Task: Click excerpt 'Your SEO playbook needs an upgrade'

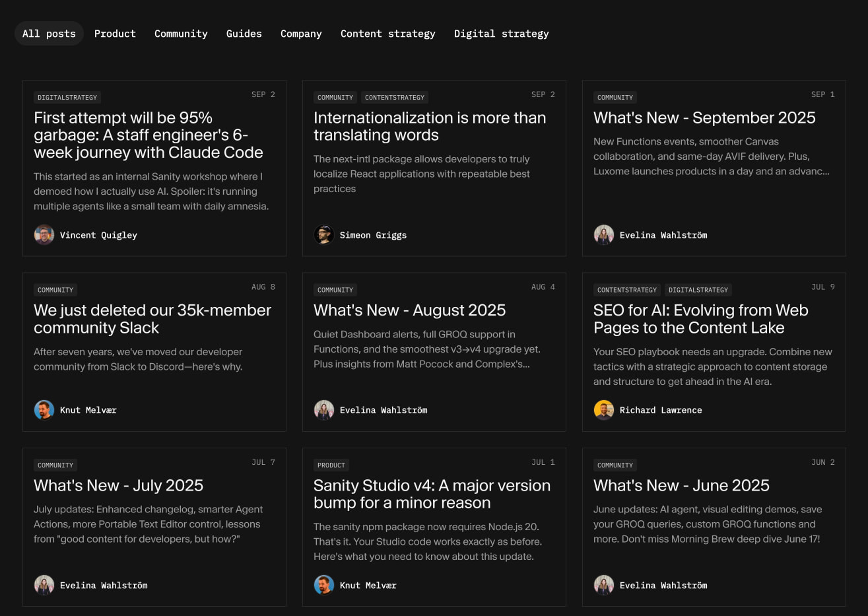Action: (x=713, y=366)
